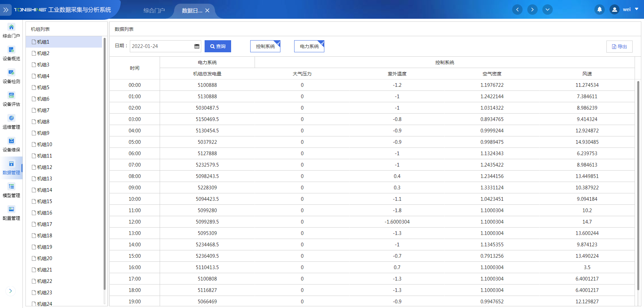Click the data table vertical scrollbar
This screenshot has width=644, height=308.
[638, 184]
